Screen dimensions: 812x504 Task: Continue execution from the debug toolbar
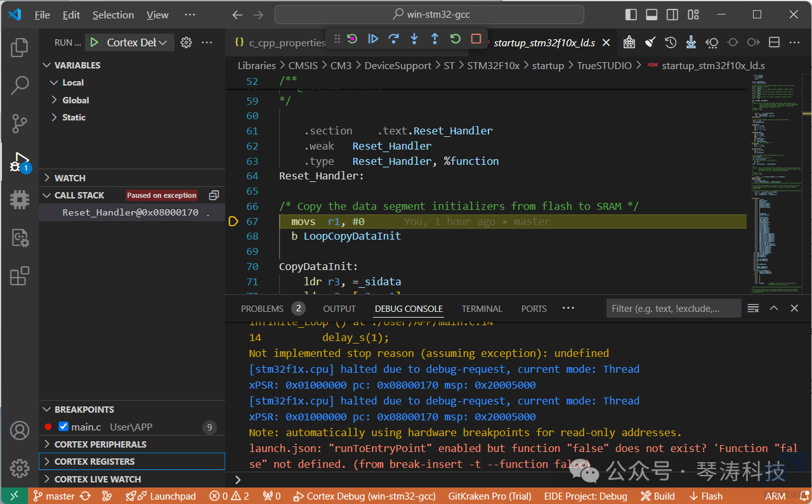pos(373,39)
